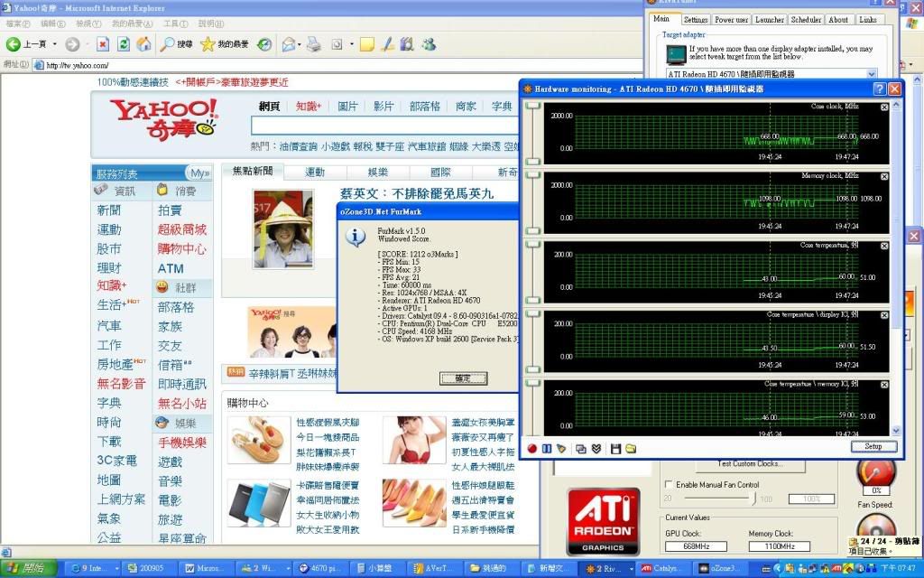The image size is (924, 578).
Task: Open oZone3D taskbar button
Action: 717,568
